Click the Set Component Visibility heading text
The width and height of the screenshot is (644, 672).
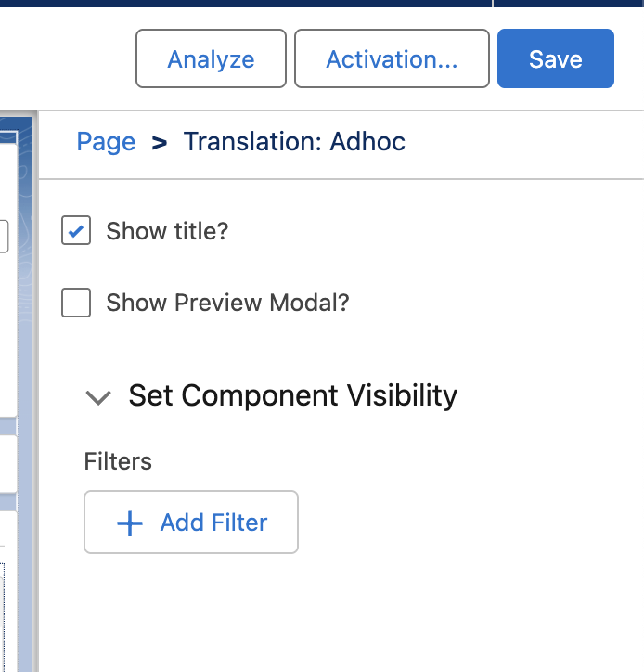[x=292, y=396]
